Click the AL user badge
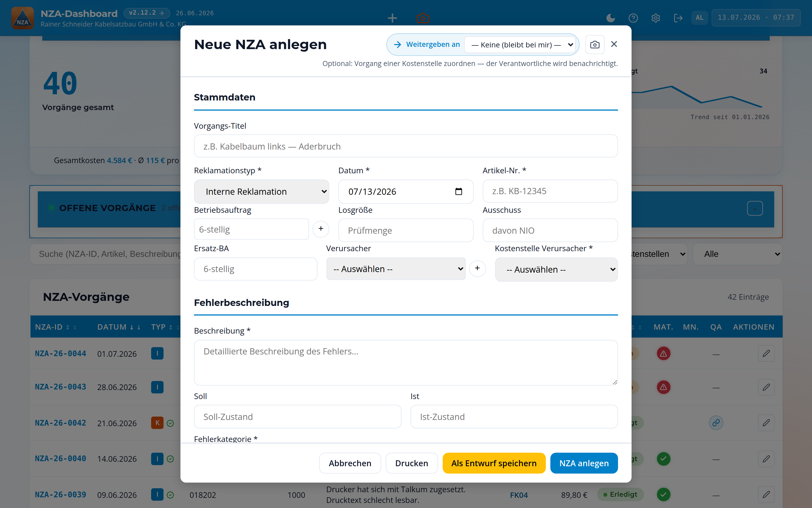Screen dimensions: 812x508 click(700, 17)
